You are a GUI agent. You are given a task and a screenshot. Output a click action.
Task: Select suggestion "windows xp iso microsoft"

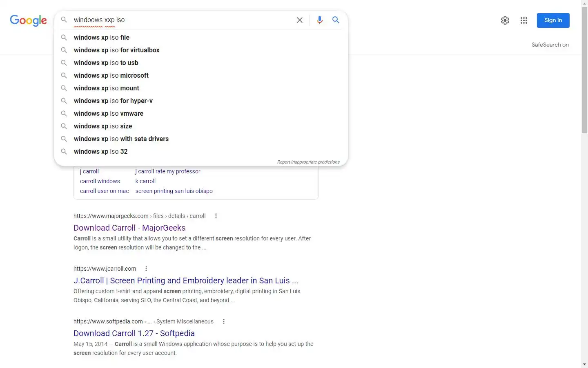tap(201, 75)
